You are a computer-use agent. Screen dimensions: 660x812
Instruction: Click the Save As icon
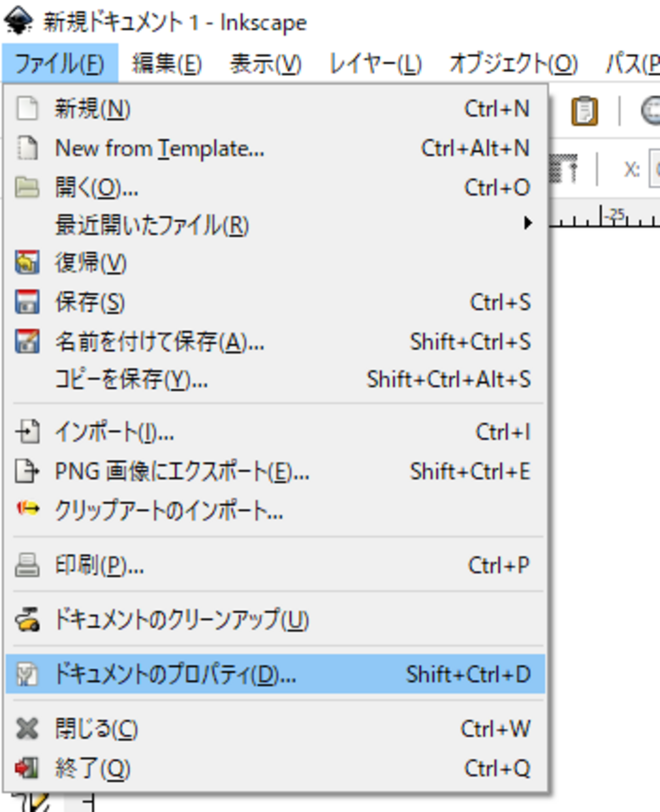coord(27,341)
